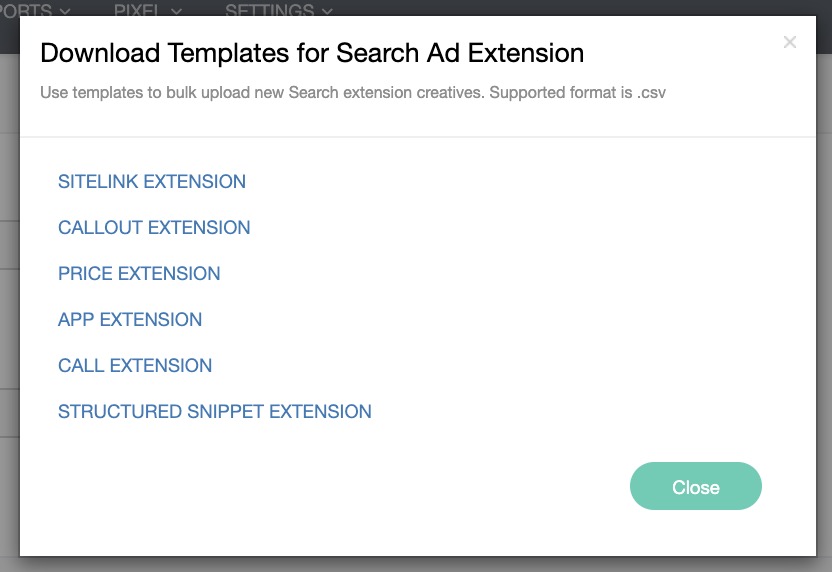Download the Structured Snippet Extension template
Image resolution: width=832 pixels, height=572 pixels.
pyautogui.click(x=215, y=412)
